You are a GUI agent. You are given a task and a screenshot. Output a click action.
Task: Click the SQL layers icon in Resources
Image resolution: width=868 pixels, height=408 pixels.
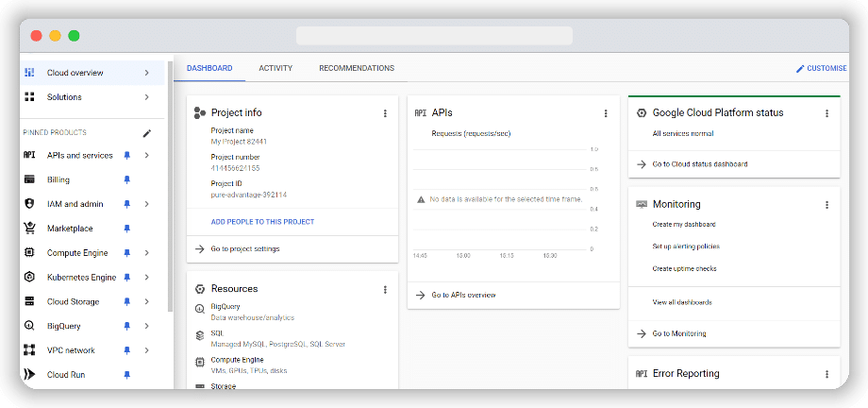pyautogui.click(x=200, y=335)
